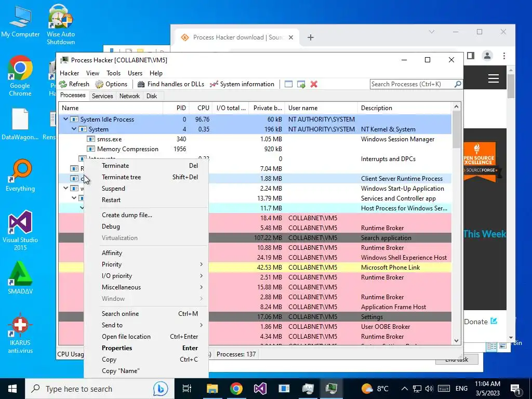Click the Donate link on SourceForge page
The width and height of the screenshot is (532, 399).
480,321
